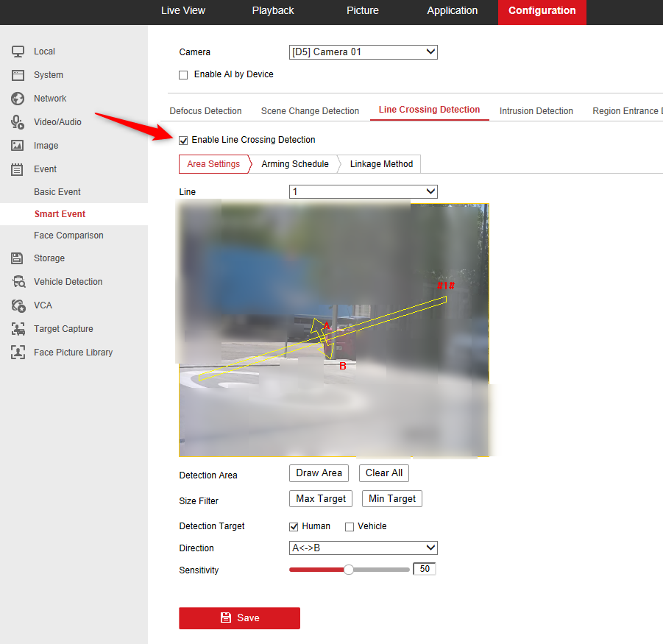The image size is (663, 644).
Task: Open Storage via the floppy disk icon
Action: pyautogui.click(x=17, y=258)
